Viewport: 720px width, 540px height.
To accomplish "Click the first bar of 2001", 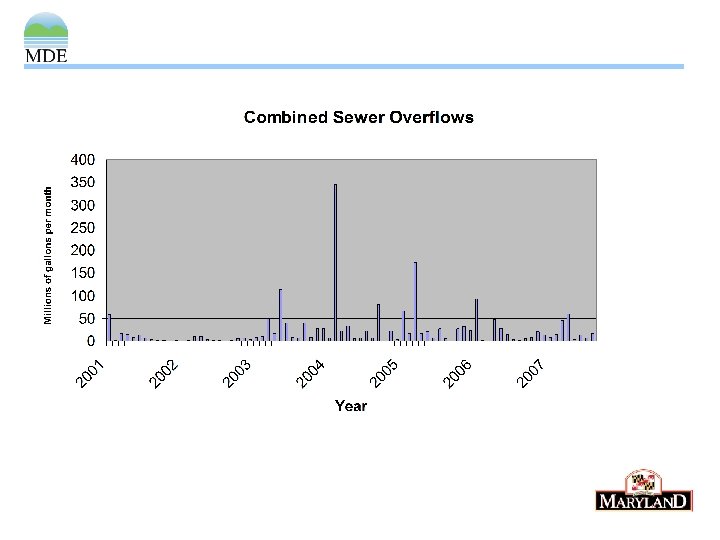I will pos(109,328).
